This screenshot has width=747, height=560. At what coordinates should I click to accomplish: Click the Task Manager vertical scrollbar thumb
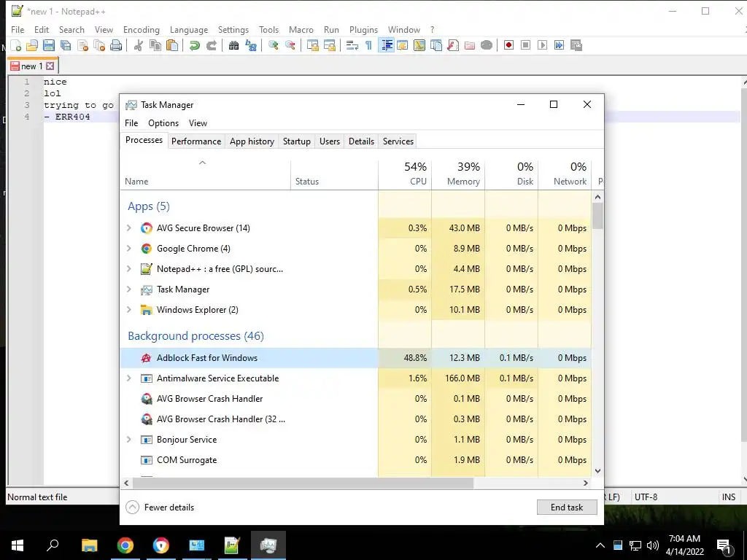[597, 216]
